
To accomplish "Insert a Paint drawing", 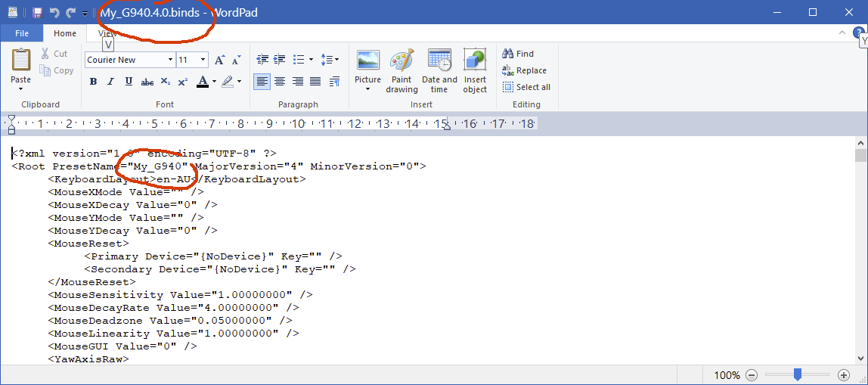I will [402, 71].
